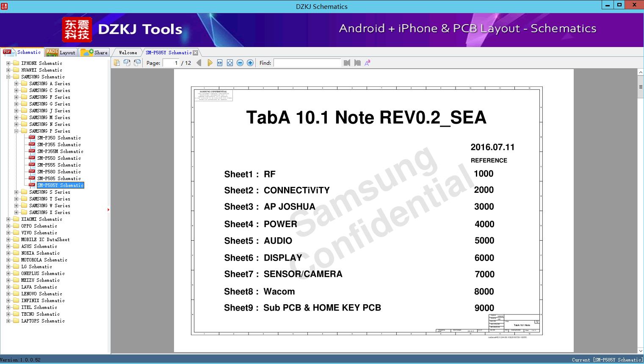Expand the SAMSUNG A Series node
The height and width of the screenshot is (364, 644).
click(16, 83)
